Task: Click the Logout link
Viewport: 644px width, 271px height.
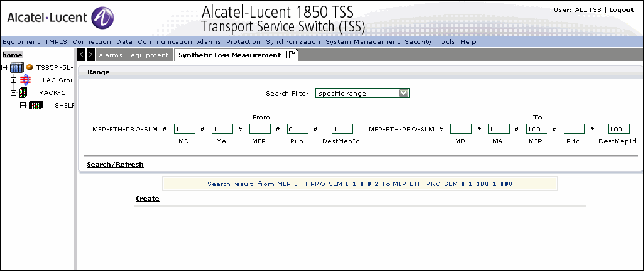Action: tap(621, 10)
